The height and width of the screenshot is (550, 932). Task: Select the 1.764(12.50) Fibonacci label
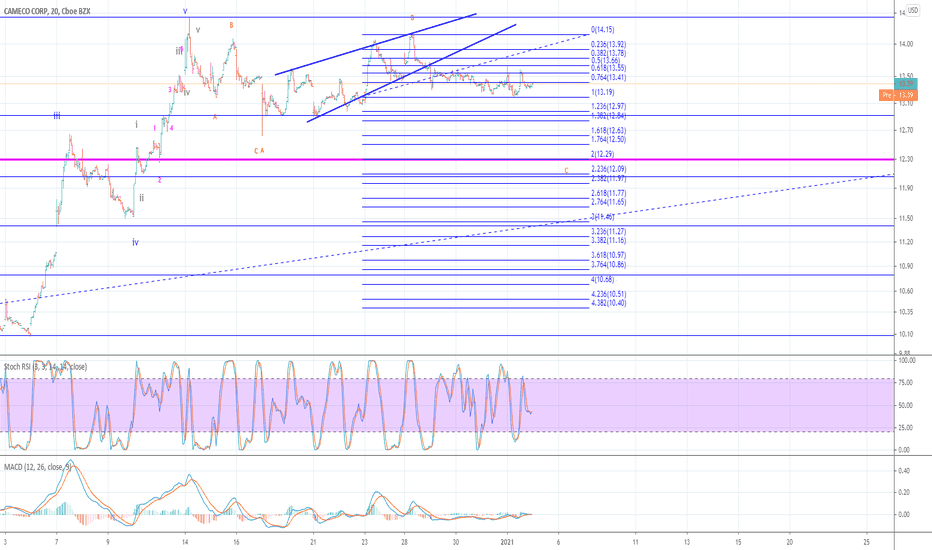click(608, 140)
